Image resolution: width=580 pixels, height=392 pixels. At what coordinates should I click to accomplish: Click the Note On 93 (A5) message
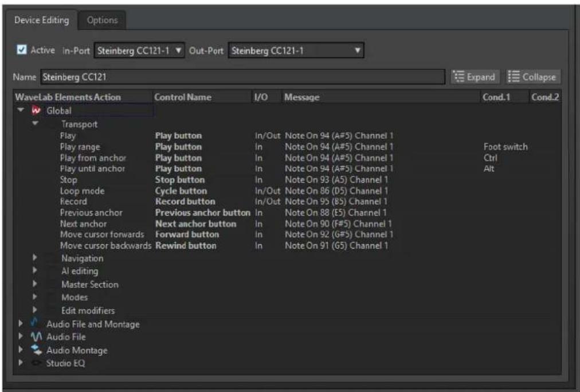(336, 180)
